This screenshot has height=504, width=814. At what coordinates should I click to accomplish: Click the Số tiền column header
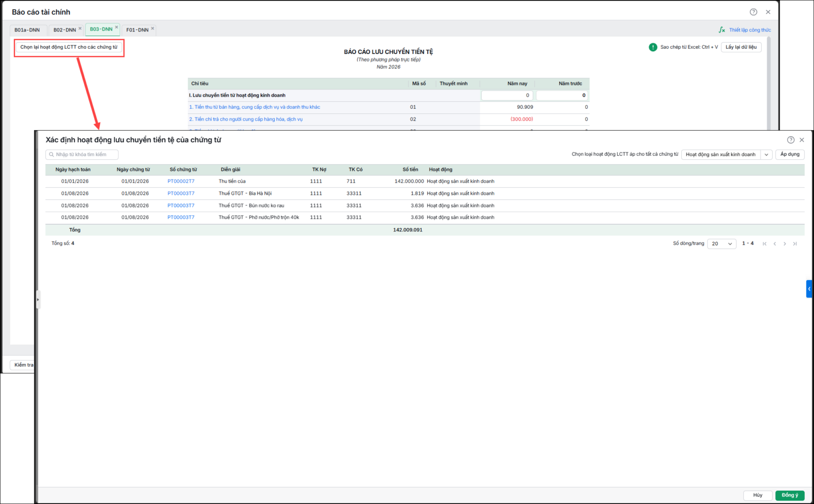411,170
